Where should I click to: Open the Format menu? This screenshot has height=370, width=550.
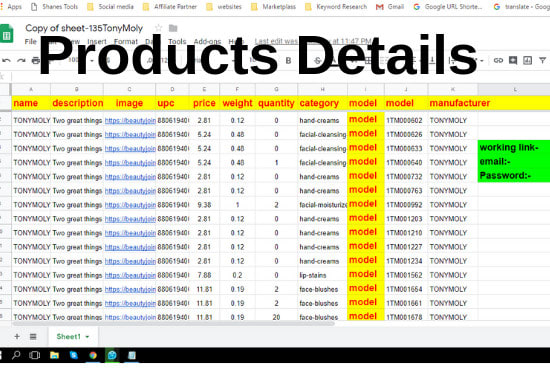[126, 41]
